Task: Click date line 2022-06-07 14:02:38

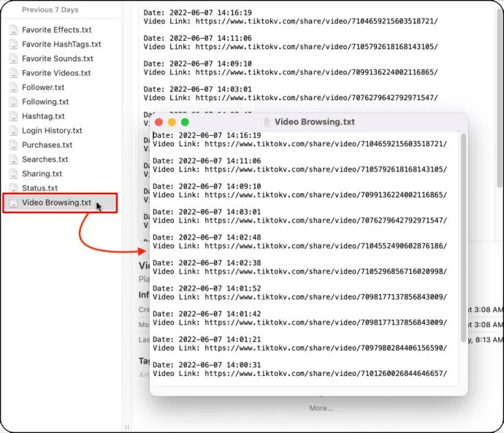Action: 207,263
